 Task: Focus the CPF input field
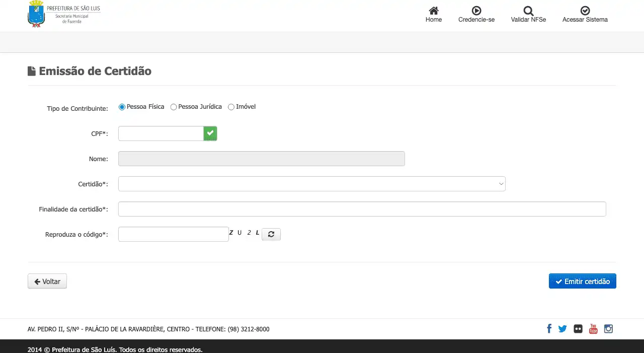coord(161,133)
